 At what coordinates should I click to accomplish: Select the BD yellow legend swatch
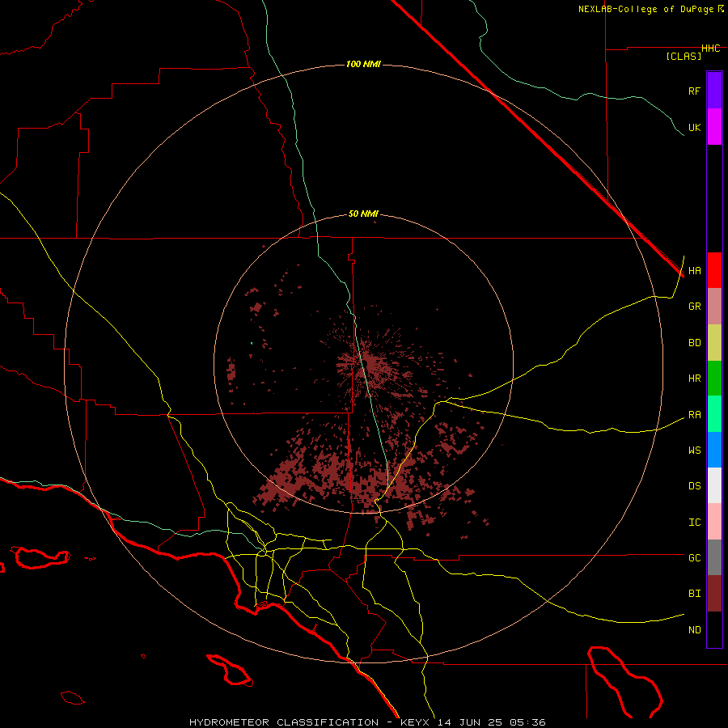click(x=714, y=343)
